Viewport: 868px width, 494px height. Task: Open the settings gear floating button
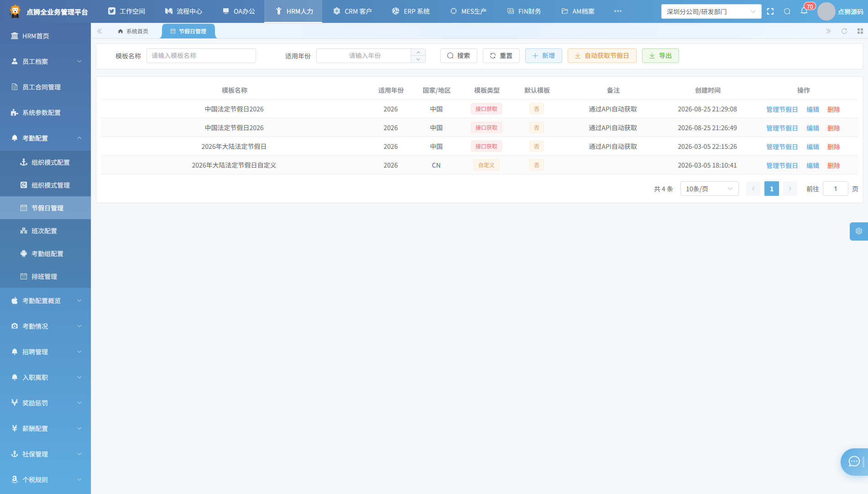(x=859, y=231)
